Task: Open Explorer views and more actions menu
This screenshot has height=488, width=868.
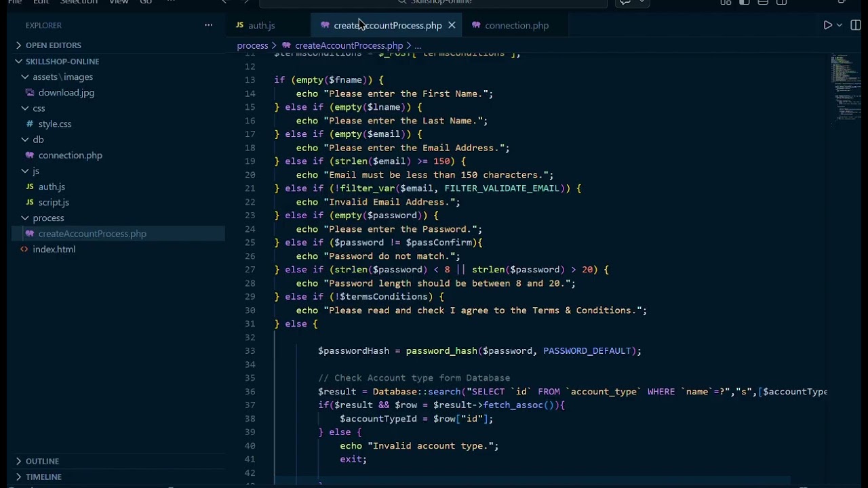Action: [208, 25]
